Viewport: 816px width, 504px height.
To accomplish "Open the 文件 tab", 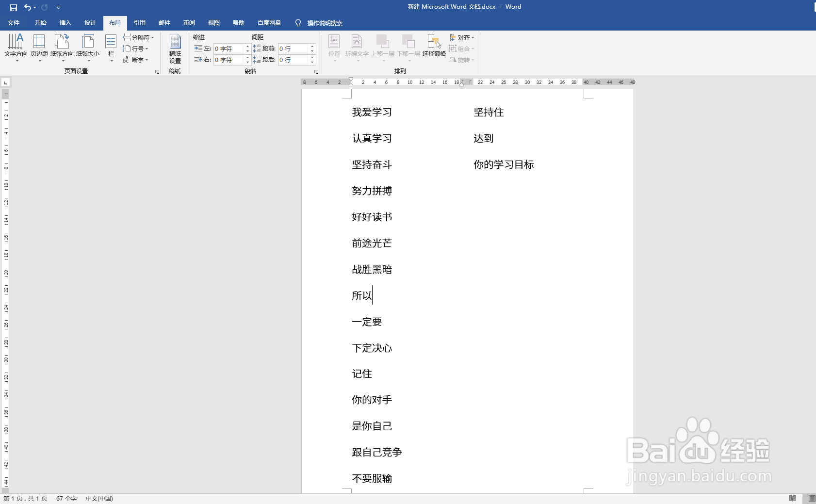I will click(14, 23).
